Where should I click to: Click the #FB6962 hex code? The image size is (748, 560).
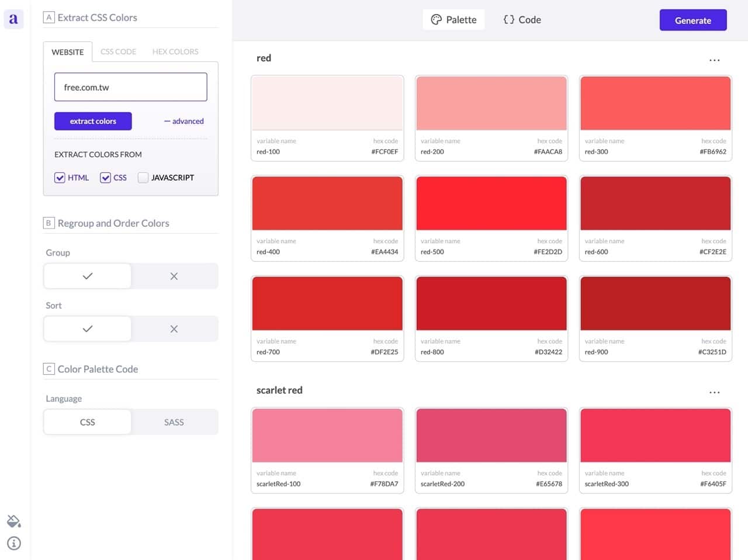[x=713, y=152]
